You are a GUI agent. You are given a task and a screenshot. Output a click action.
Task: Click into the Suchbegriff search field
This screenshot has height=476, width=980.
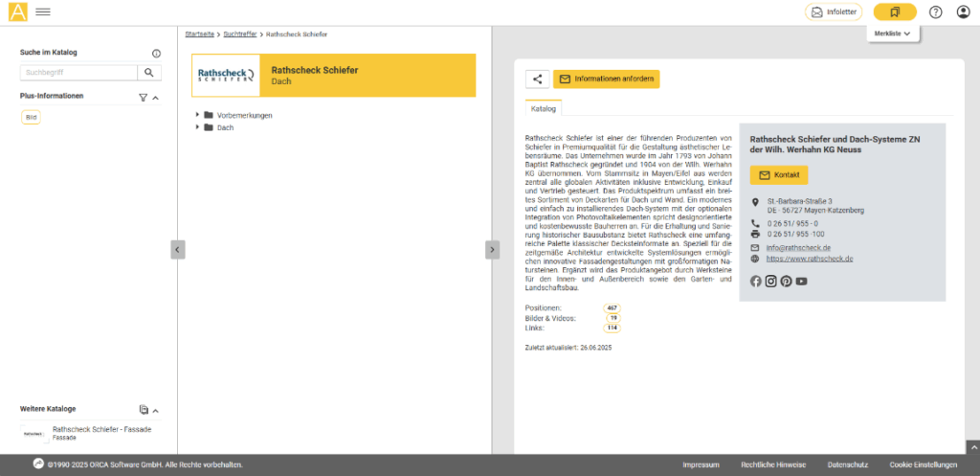(78, 72)
